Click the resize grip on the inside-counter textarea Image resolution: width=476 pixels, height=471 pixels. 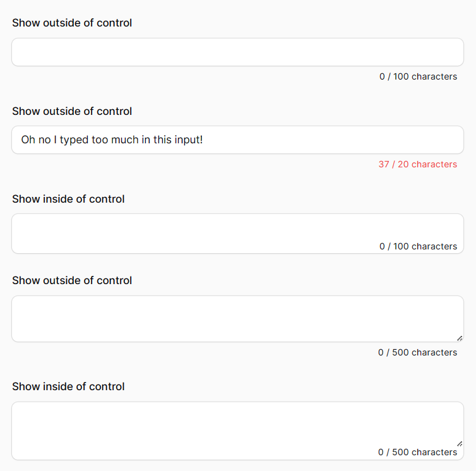click(460, 444)
